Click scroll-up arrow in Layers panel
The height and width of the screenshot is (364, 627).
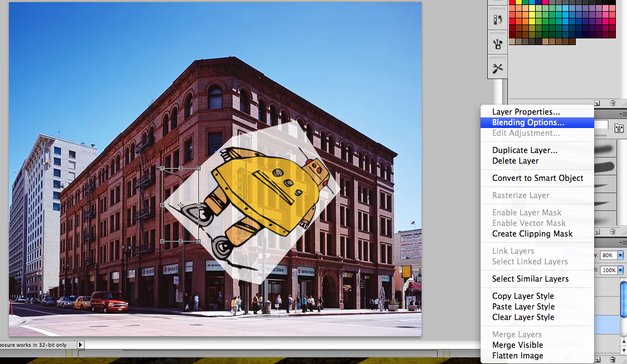[624, 342]
